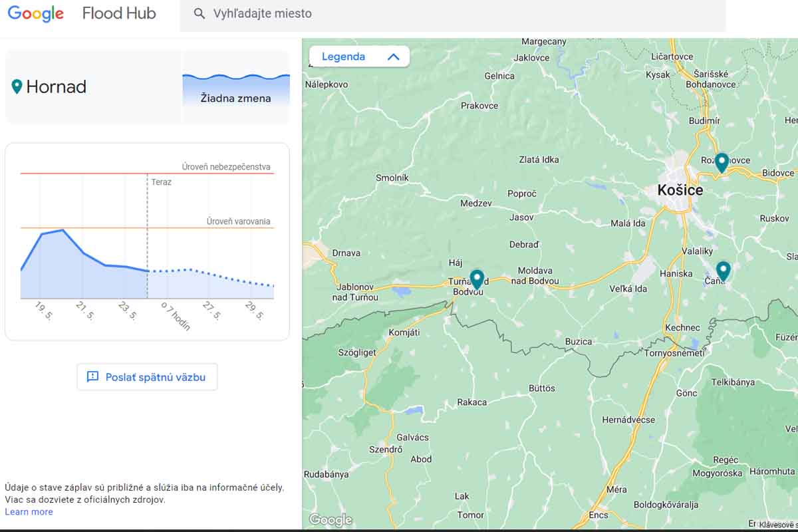Click the 'Žiadna zmena' status tile
Viewport: 798px width, 532px height.
tap(236, 87)
